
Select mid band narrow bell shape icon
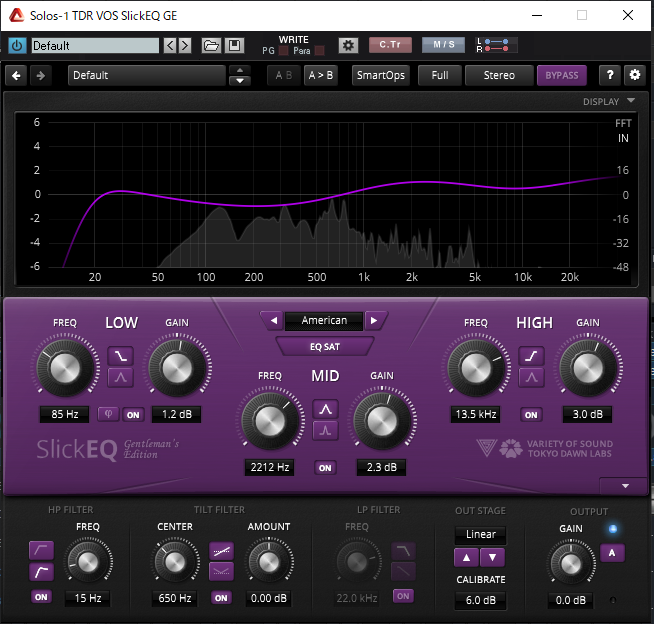click(325, 430)
